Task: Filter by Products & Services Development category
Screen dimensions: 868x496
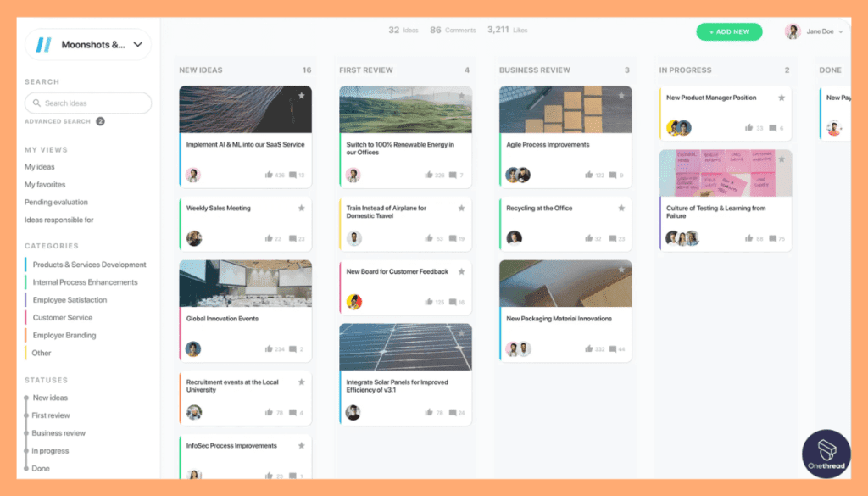Action: click(x=89, y=265)
